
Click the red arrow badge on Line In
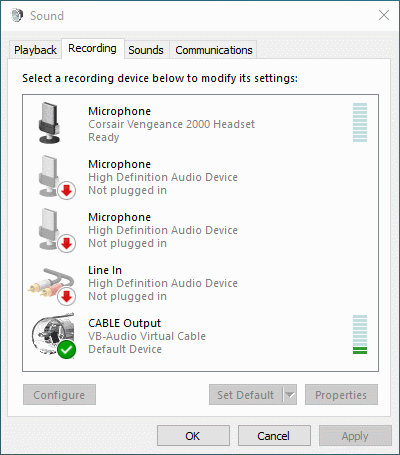[x=67, y=296]
